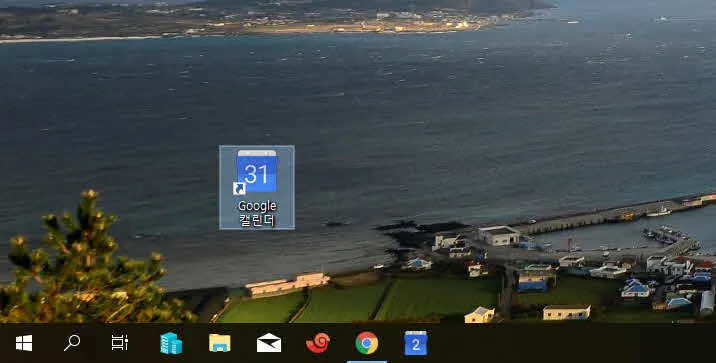The width and height of the screenshot is (716, 363).
Task: Open the Windows Start menu
Action: pyautogui.click(x=24, y=343)
